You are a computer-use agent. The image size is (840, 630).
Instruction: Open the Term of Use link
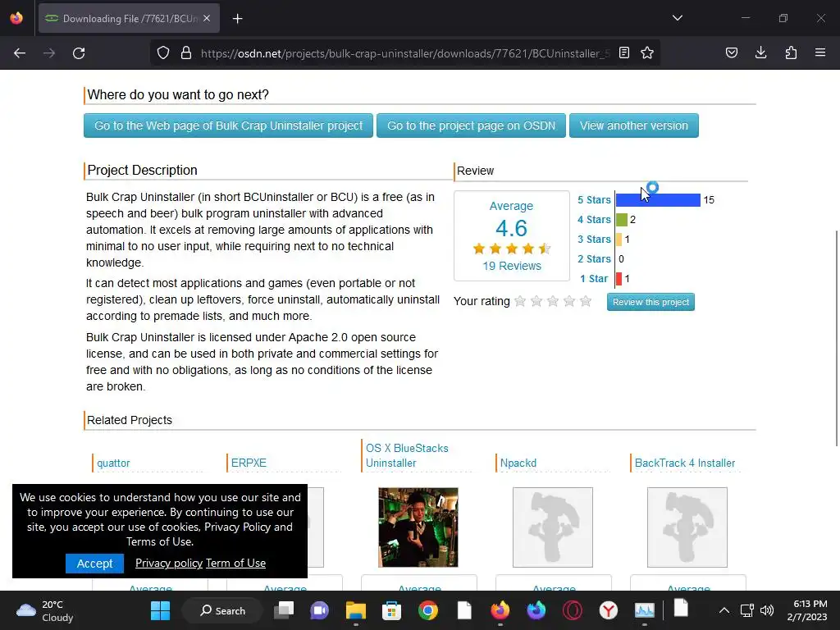(x=235, y=563)
